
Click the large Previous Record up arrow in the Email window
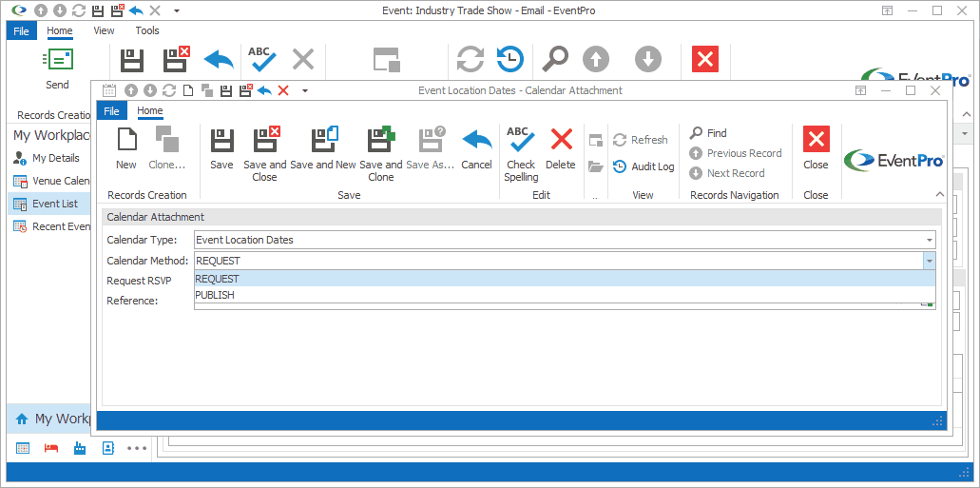coord(596,60)
